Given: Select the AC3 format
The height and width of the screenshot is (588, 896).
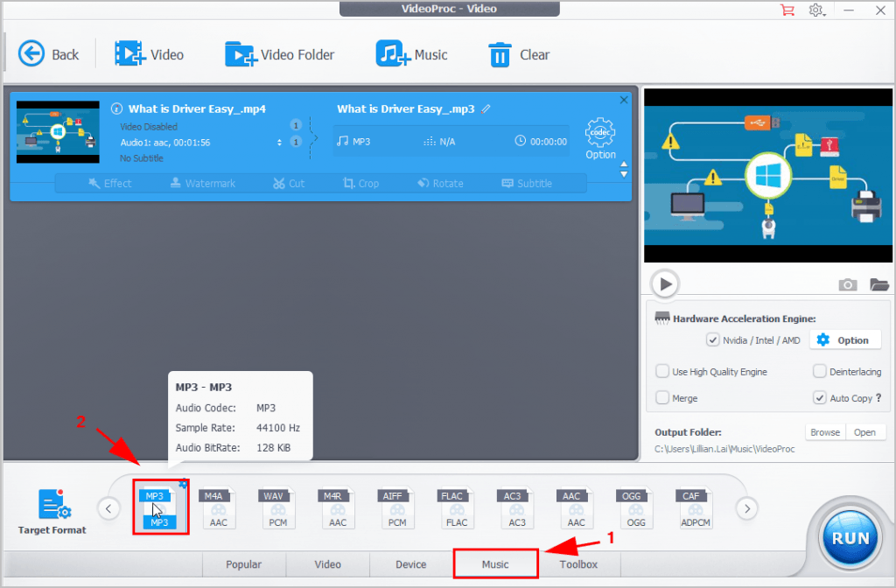Looking at the screenshot, I should (516, 508).
